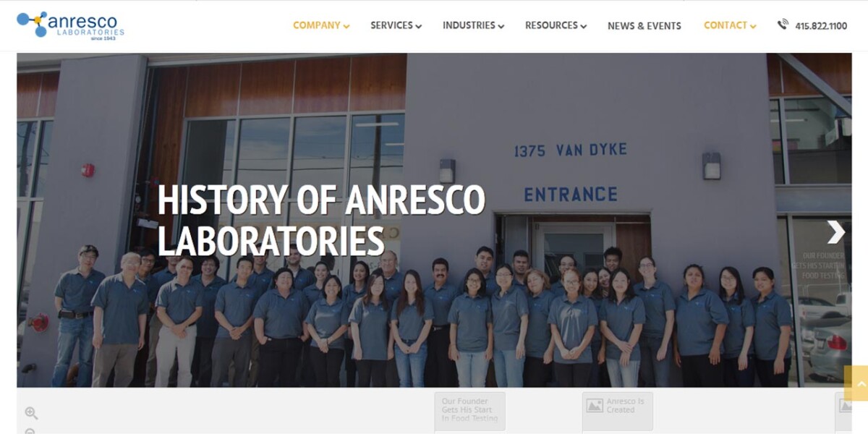Screen dimensions: 868x434
Task: Open the Services menu item
Action: click(391, 25)
